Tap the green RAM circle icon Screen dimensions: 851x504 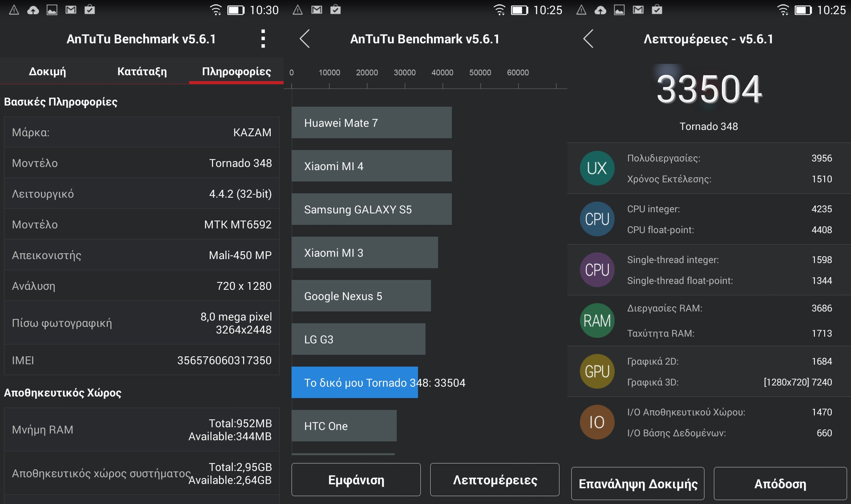coord(597,321)
